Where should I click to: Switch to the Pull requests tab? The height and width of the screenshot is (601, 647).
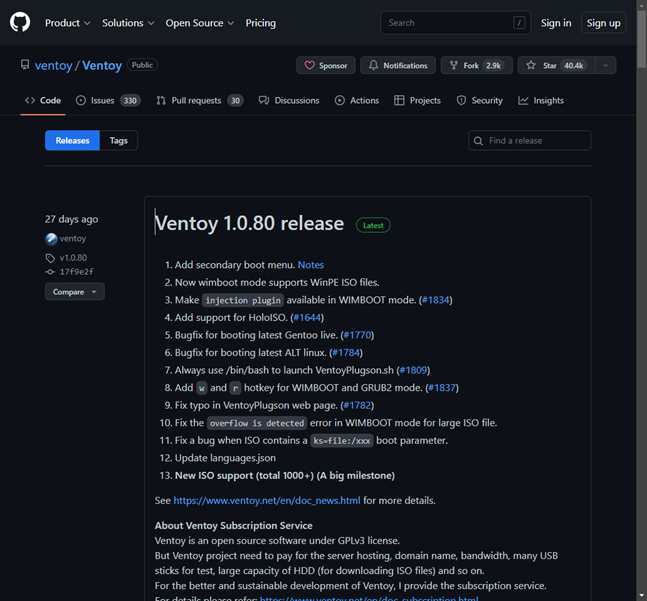[200, 100]
